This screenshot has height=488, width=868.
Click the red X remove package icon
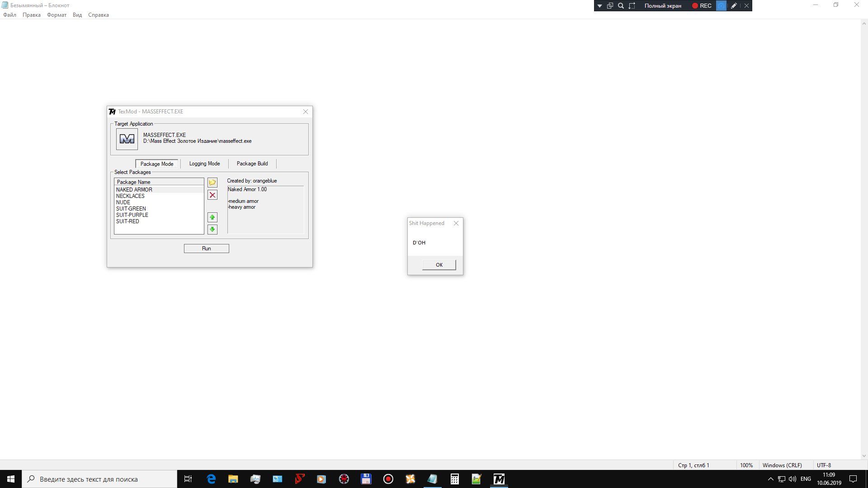click(212, 195)
